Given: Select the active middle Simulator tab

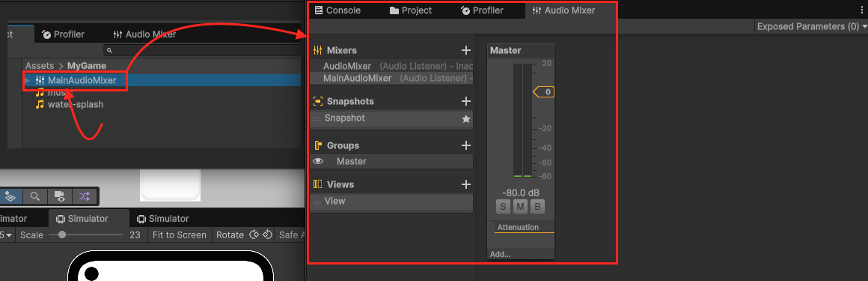Looking at the screenshot, I should click(88, 219).
